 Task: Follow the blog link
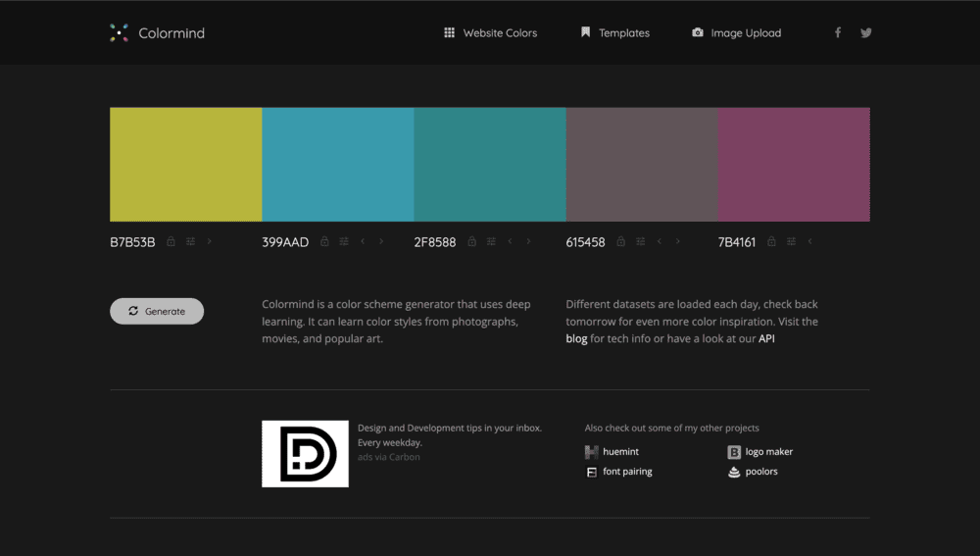pos(576,339)
